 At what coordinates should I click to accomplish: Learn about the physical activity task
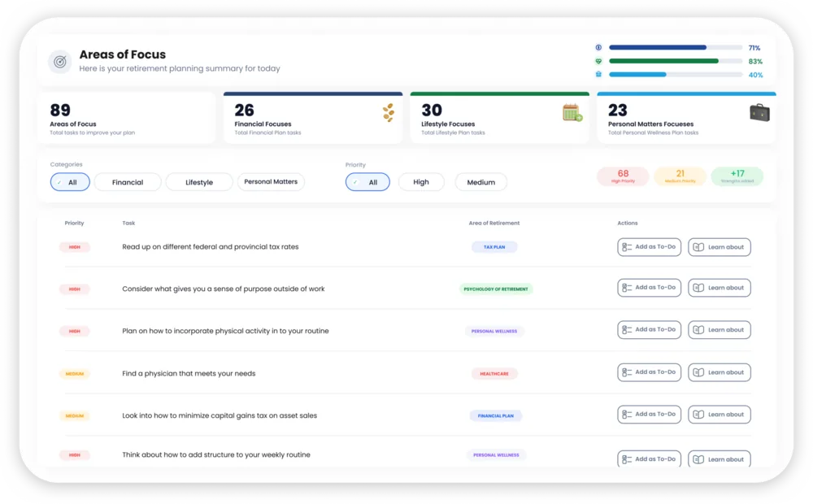pyautogui.click(x=720, y=330)
